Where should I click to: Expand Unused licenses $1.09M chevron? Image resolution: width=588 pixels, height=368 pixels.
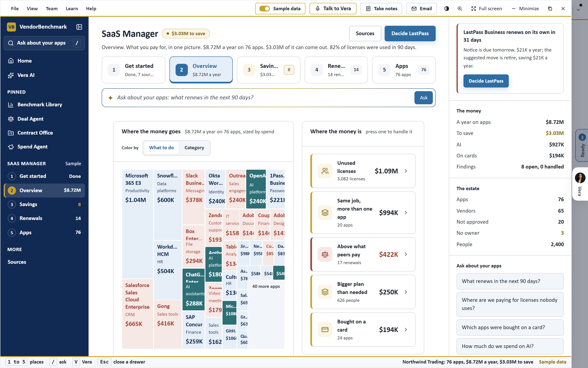tap(406, 171)
